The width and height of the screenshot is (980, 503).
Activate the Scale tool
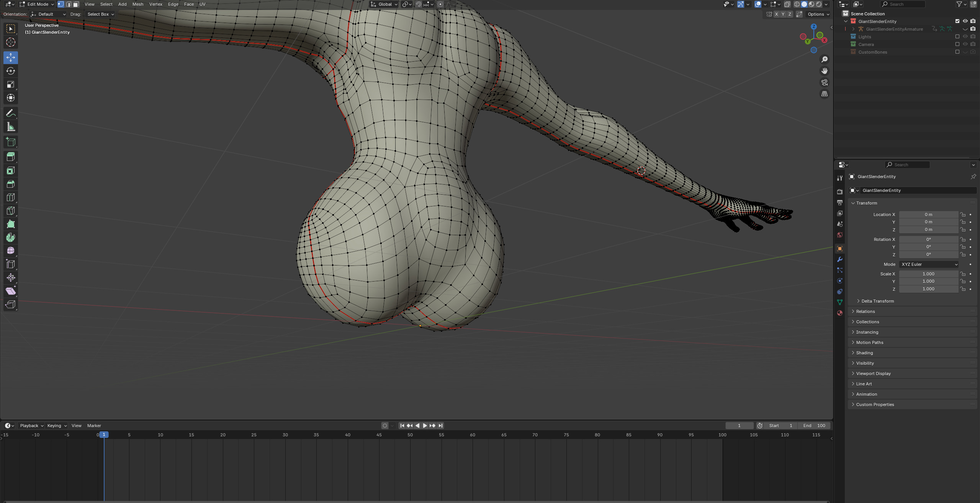point(11,84)
